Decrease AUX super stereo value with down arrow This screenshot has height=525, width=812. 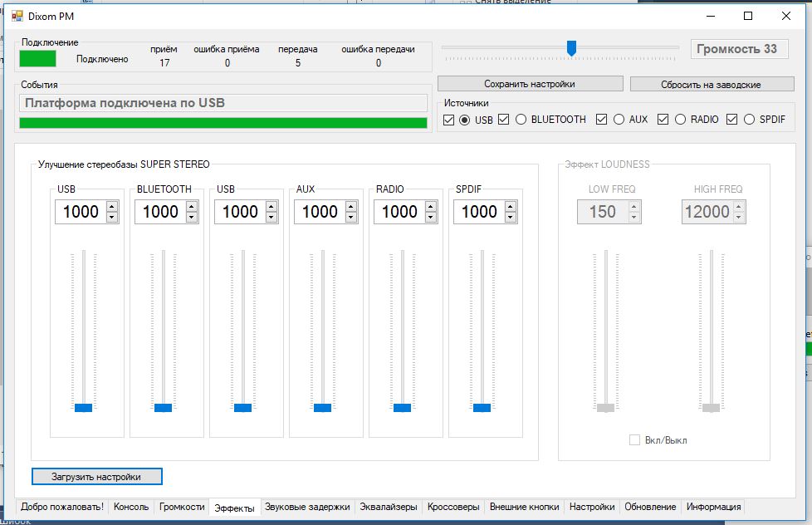tap(351, 218)
